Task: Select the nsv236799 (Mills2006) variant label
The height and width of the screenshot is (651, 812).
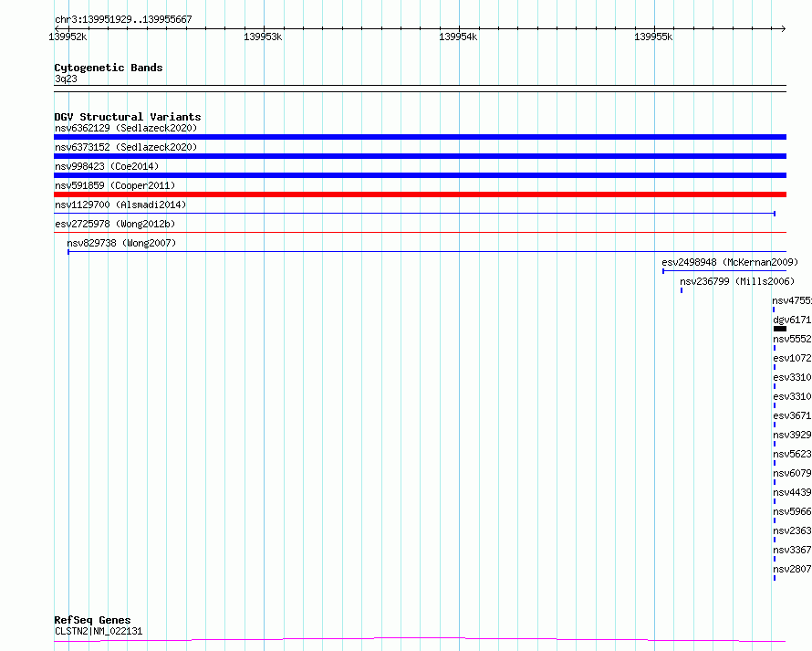Action: (737, 281)
